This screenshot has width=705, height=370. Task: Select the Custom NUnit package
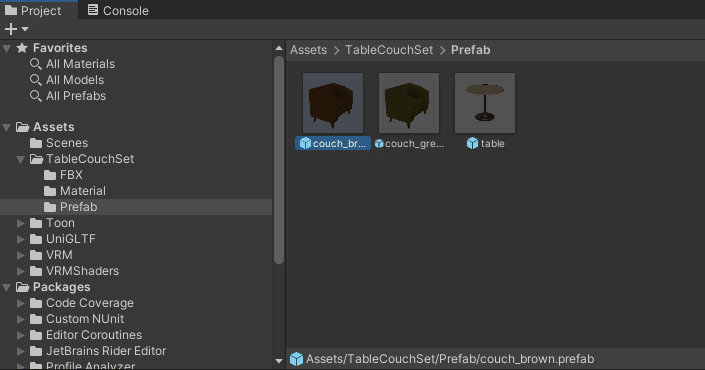[x=85, y=319]
